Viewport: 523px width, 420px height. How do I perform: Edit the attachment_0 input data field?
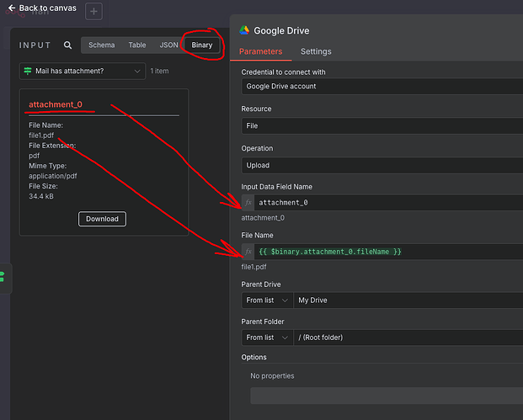pyautogui.click(x=388, y=202)
